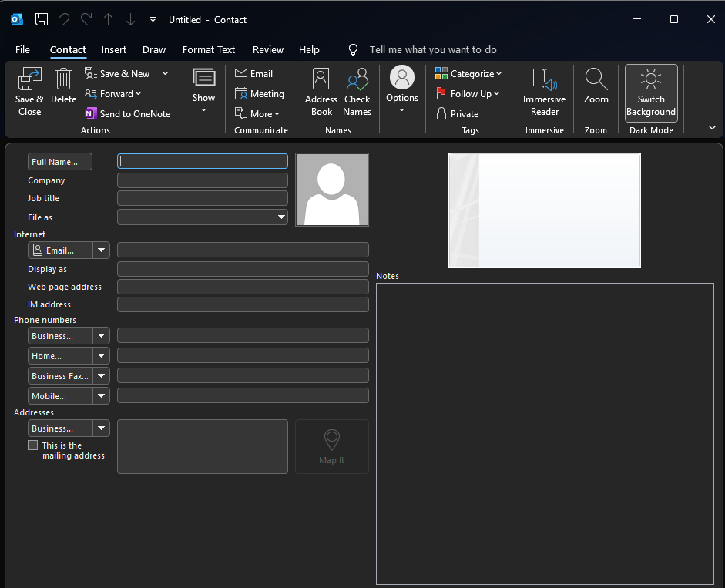Toggle Switch Background dark mode
This screenshot has width=725, height=588.
tap(651, 92)
